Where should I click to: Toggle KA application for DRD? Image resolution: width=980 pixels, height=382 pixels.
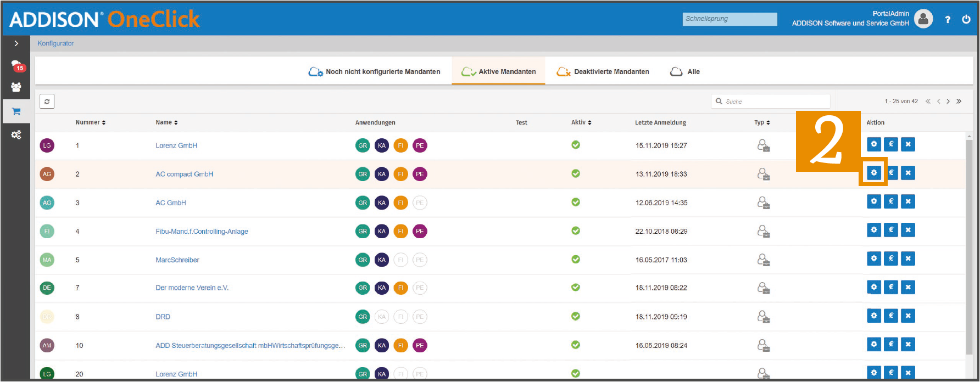[382, 317]
